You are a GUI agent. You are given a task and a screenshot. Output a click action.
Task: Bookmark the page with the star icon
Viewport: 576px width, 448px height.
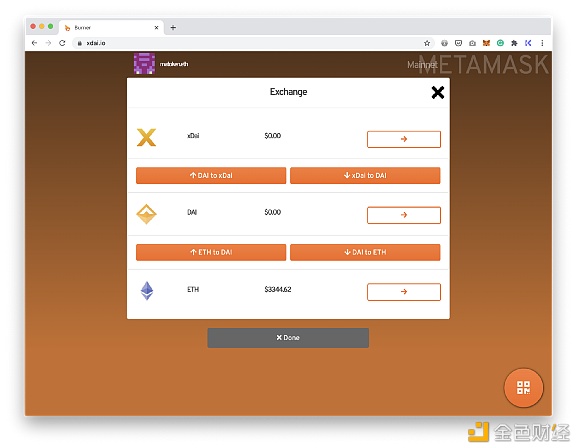[426, 43]
